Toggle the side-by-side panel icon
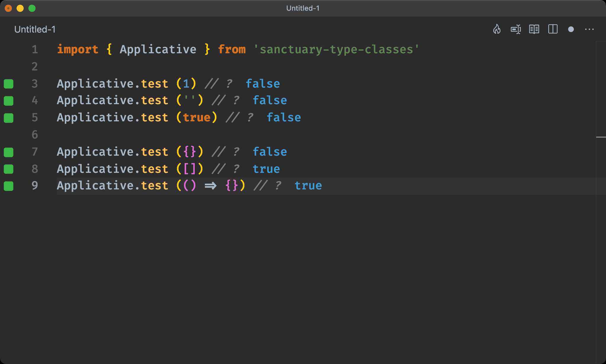 point(553,29)
